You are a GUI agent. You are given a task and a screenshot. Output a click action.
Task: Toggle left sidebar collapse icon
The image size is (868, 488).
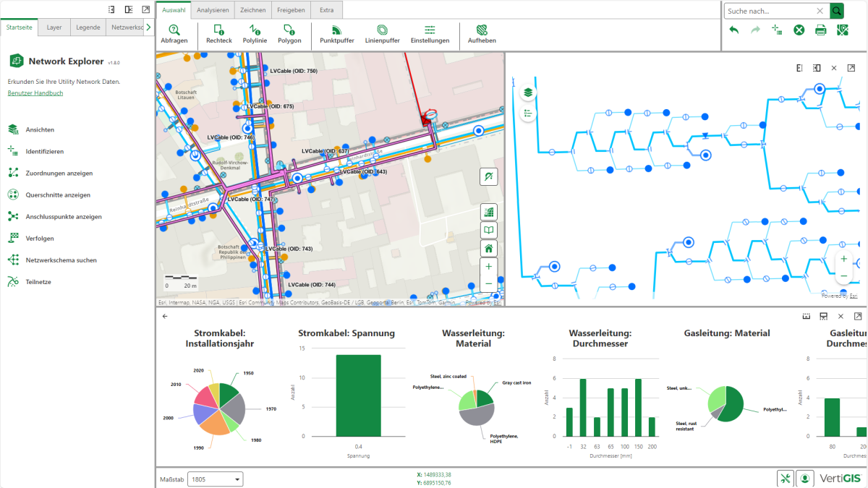click(111, 9)
